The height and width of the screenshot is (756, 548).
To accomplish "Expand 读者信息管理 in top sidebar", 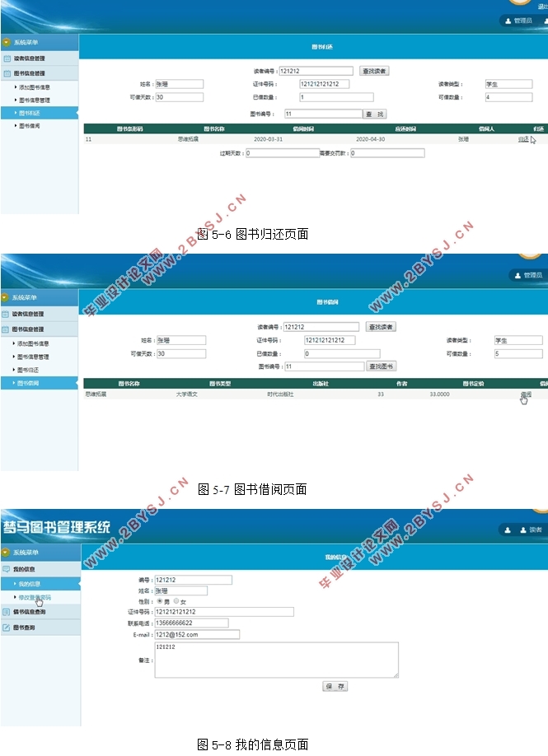I will 29,58.
